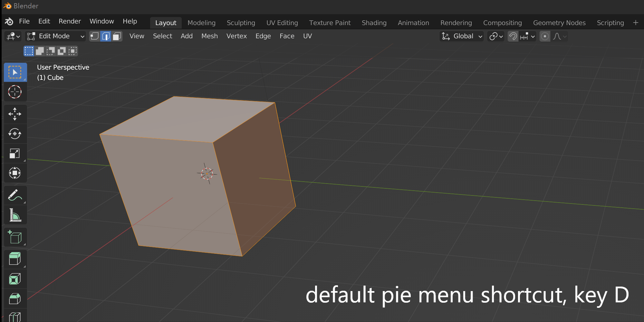Switch to the Sculpting workspace tab

[241, 23]
